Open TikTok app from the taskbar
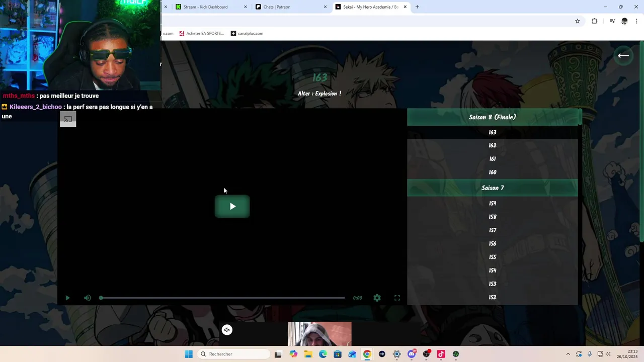Image resolution: width=644 pixels, height=362 pixels. click(x=441, y=354)
